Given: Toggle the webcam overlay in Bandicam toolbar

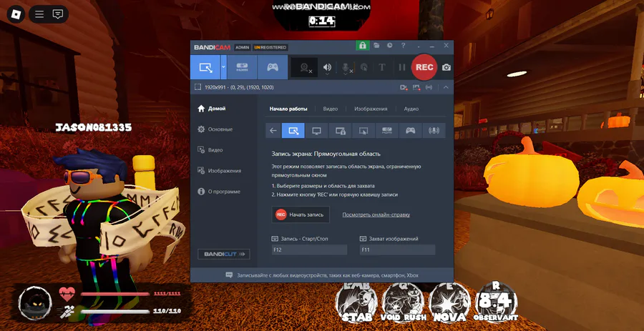Looking at the screenshot, I should coord(304,68).
